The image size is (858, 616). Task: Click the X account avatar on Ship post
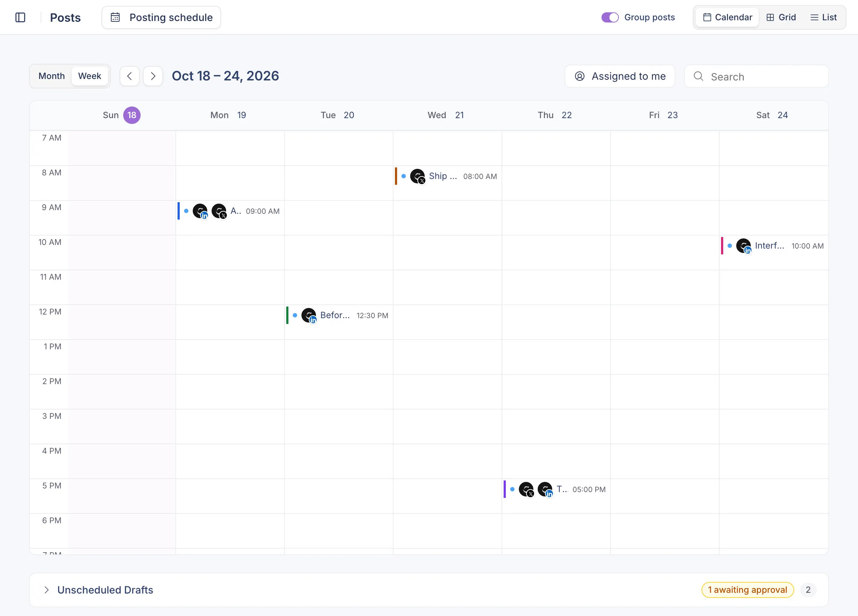pyautogui.click(x=418, y=176)
